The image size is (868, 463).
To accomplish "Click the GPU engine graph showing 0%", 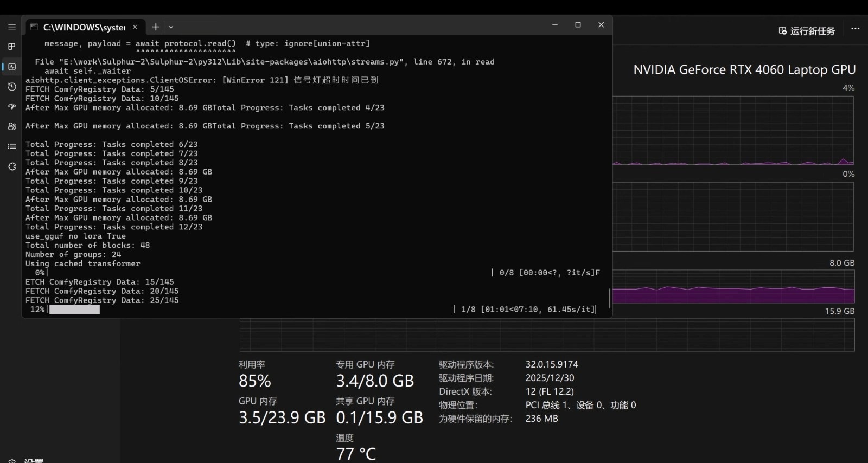I will [x=733, y=217].
